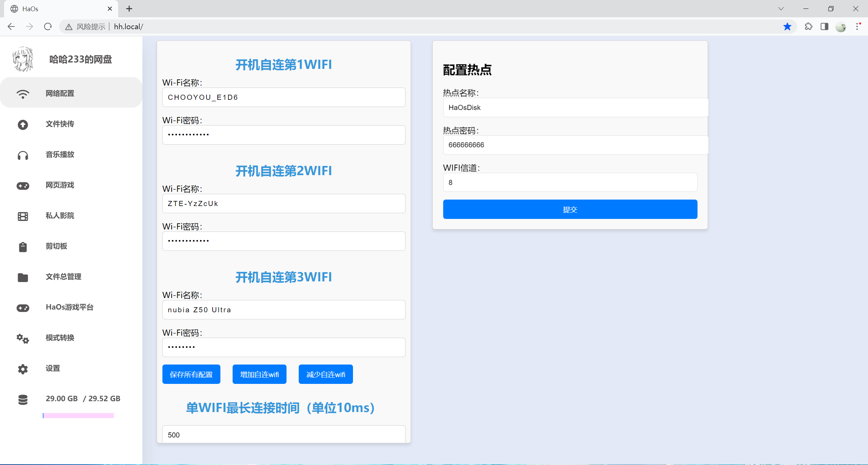Image resolution: width=868 pixels, height=465 pixels.
Task: Open the browser profile avatar
Action: click(841, 26)
